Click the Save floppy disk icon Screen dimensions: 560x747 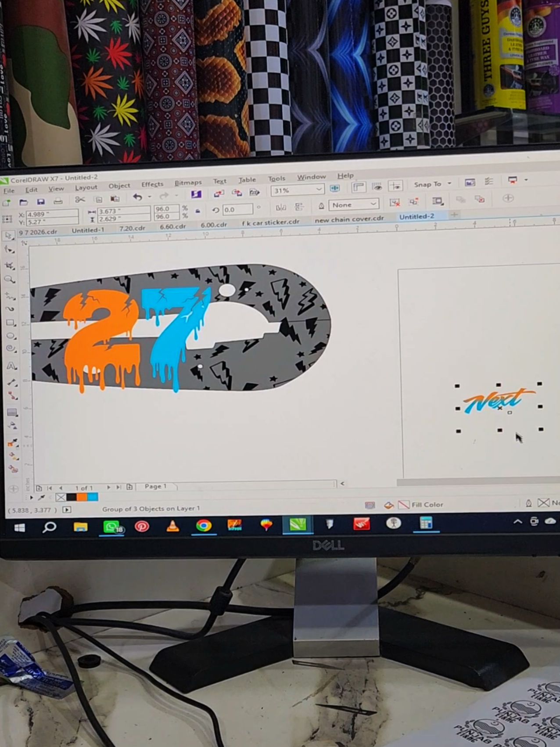pos(41,201)
